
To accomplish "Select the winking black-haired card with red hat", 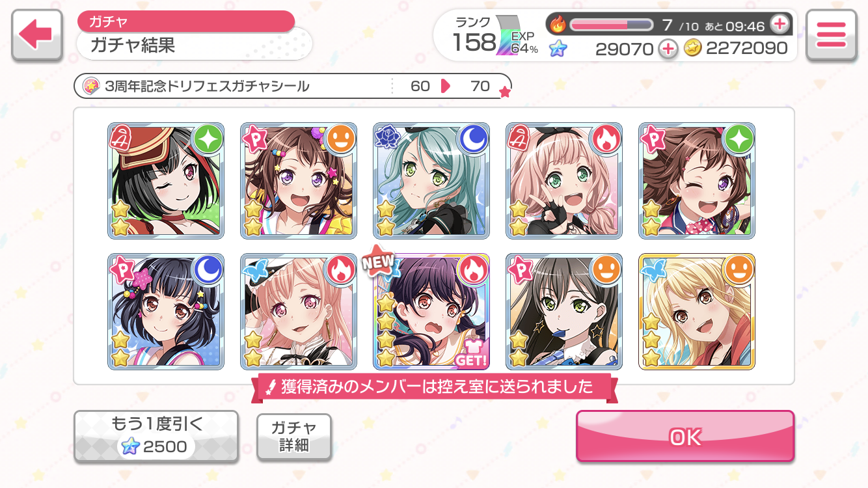I will coord(166,180).
